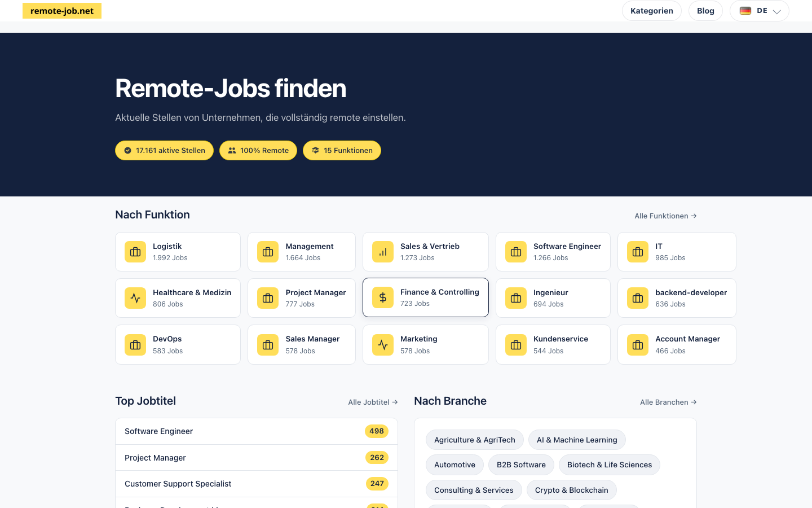View Alle Funktionen link
The image size is (812, 508).
point(665,216)
